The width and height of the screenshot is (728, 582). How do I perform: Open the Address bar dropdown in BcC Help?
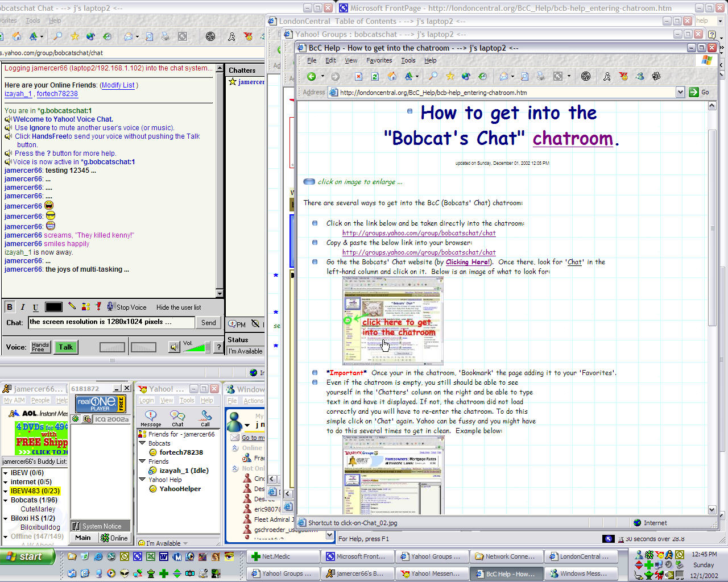pyautogui.click(x=680, y=92)
